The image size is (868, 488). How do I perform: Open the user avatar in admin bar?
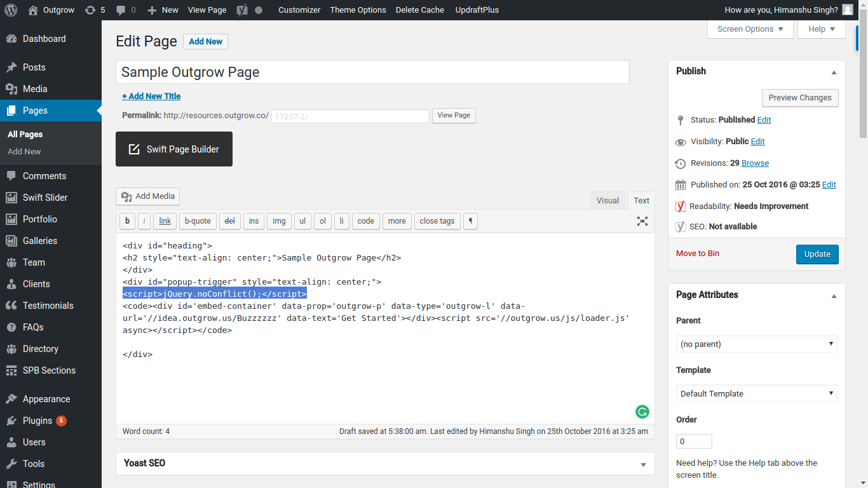[848, 10]
